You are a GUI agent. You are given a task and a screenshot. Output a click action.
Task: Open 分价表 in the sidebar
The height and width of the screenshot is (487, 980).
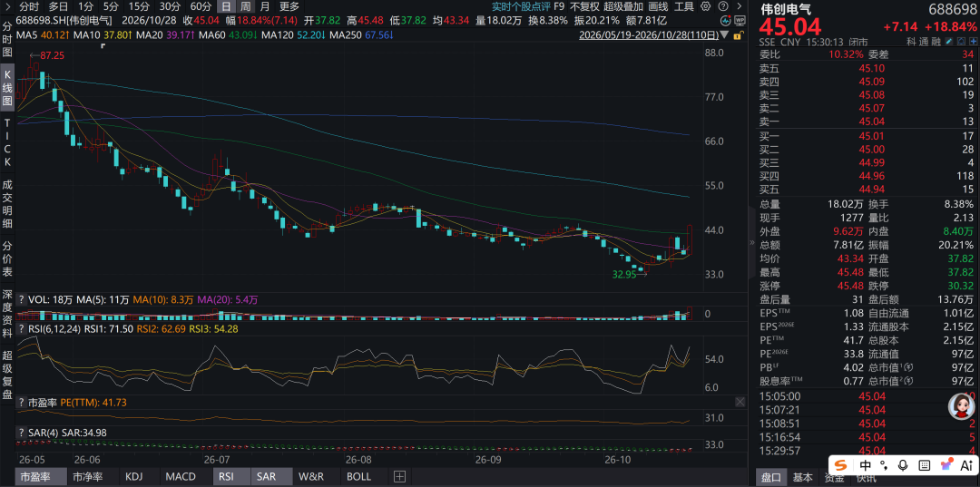(7, 260)
